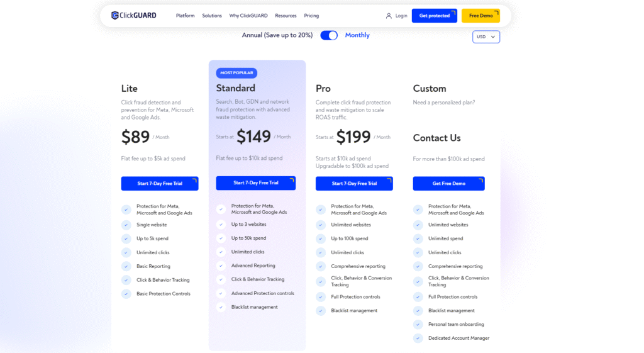Viewport: 644px width, 353px height.
Task: Toggle the Annual/Monthly billing switch
Action: (x=329, y=35)
